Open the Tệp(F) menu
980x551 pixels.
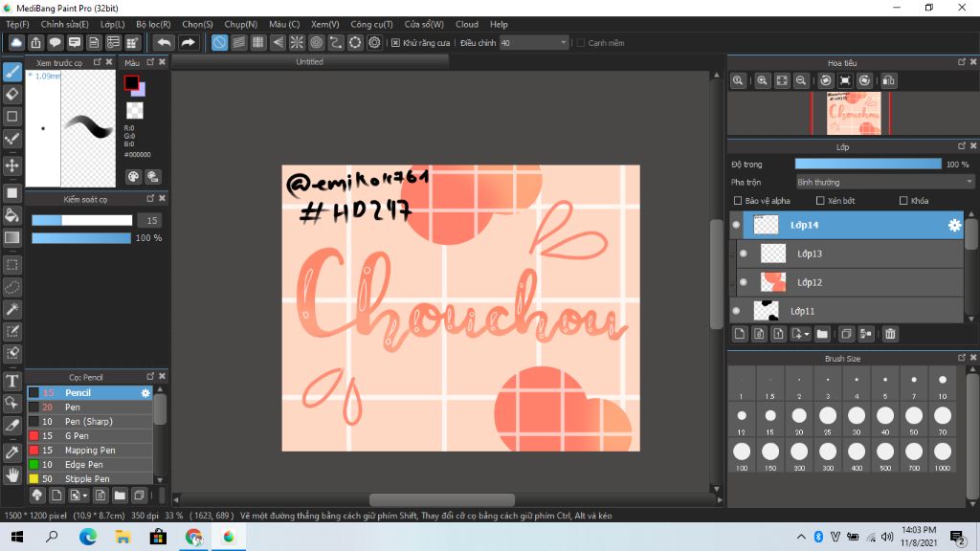[x=17, y=24]
